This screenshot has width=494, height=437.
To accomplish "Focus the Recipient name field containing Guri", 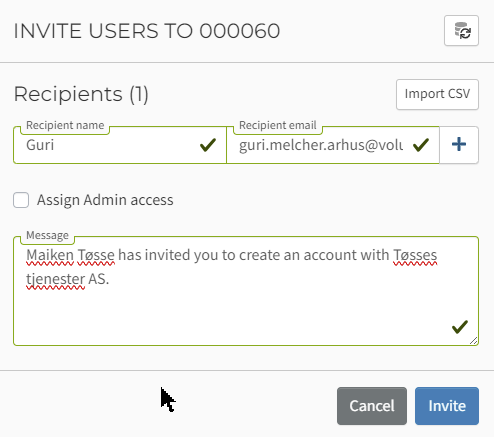I will [x=120, y=145].
